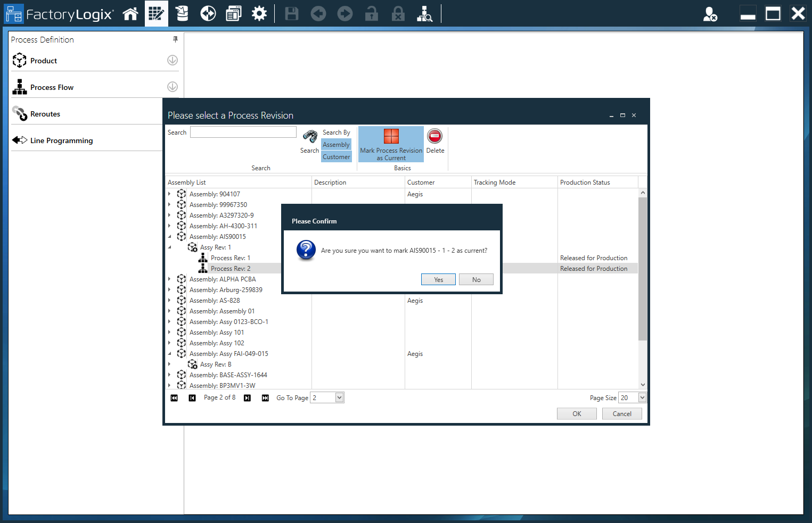Click the red Delete icon
This screenshot has width=812, height=523.
coord(435,137)
